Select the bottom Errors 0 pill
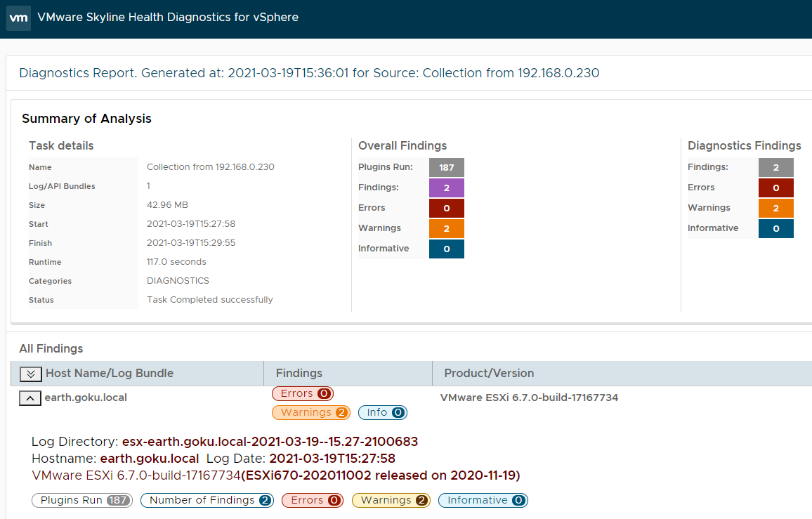 tap(313, 500)
